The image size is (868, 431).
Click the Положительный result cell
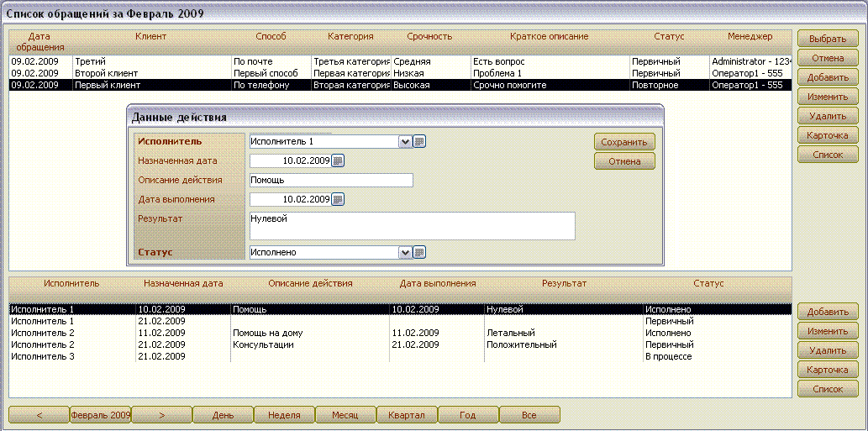pyautogui.click(x=564, y=344)
